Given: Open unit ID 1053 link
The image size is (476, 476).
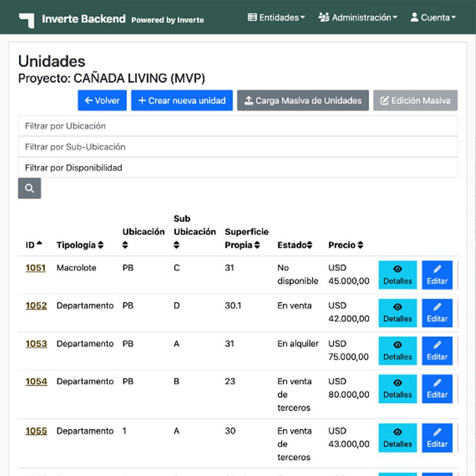Looking at the screenshot, I should (36, 344).
